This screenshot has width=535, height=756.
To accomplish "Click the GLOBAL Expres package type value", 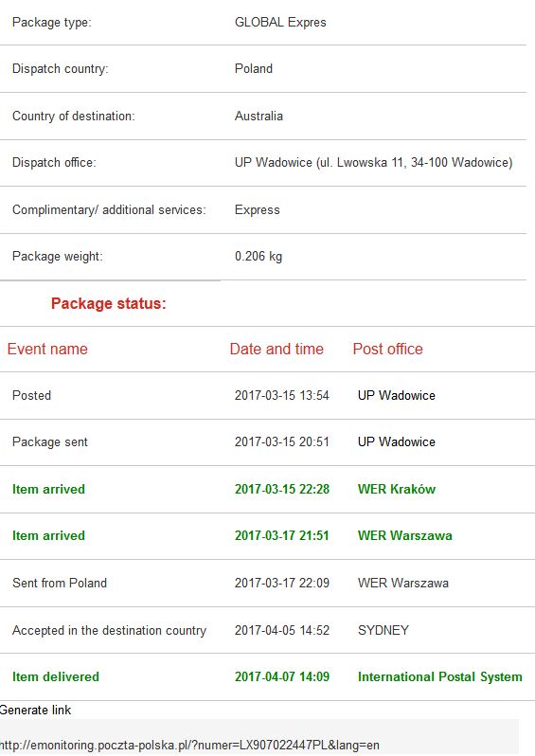I will 280,22.
